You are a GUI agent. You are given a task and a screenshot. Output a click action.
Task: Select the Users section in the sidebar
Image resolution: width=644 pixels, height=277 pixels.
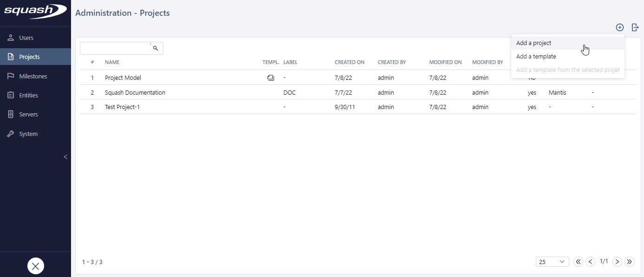point(26,38)
